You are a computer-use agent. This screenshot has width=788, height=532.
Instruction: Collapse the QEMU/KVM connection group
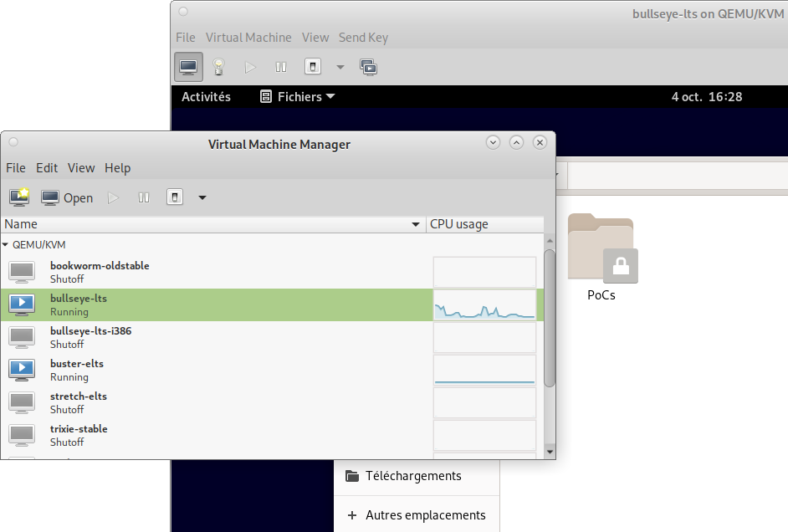point(7,244)
